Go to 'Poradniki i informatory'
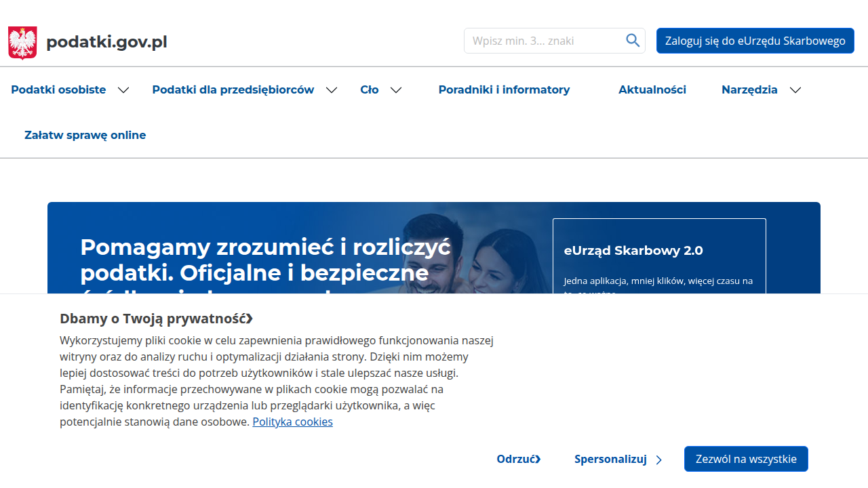This screenshot has height=488, width=868. (504, 89)
